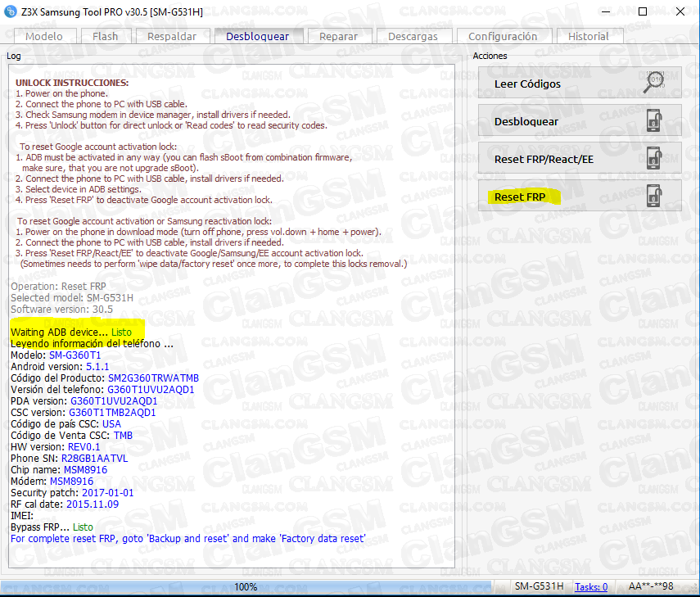
Task: Click the Phone SN R28GB1AATVL line
Action: tap(70, 458)
